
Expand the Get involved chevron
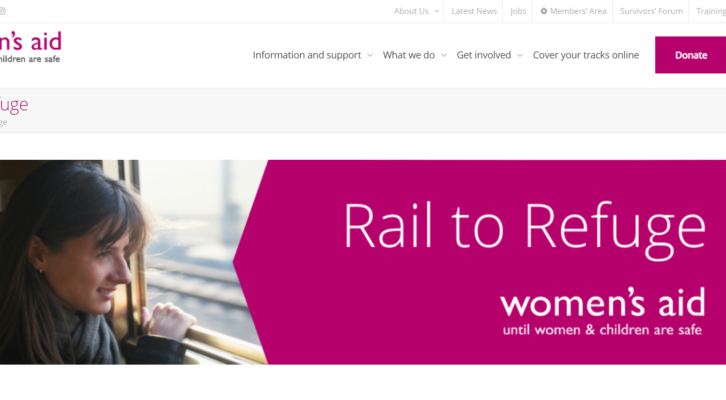tap(519, 55)
